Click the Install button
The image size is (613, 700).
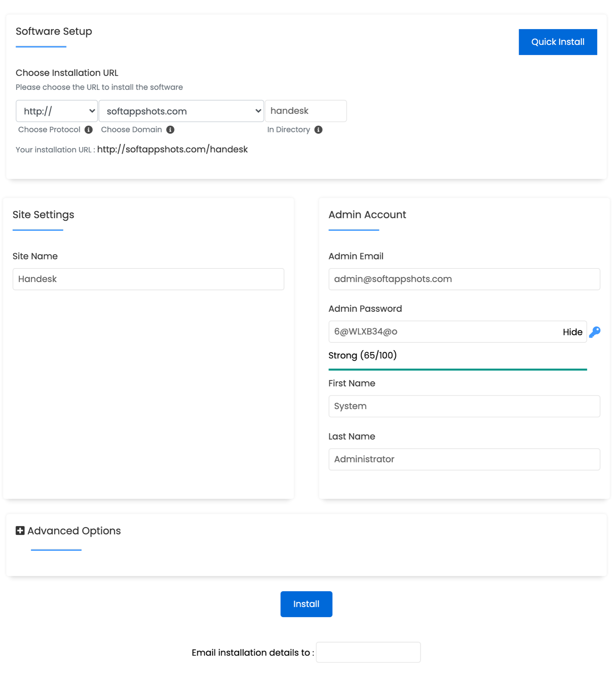306,604
